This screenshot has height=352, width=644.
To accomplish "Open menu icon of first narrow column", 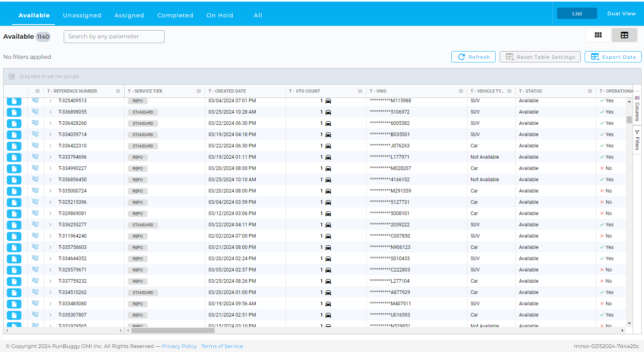I will pos(38,91).
